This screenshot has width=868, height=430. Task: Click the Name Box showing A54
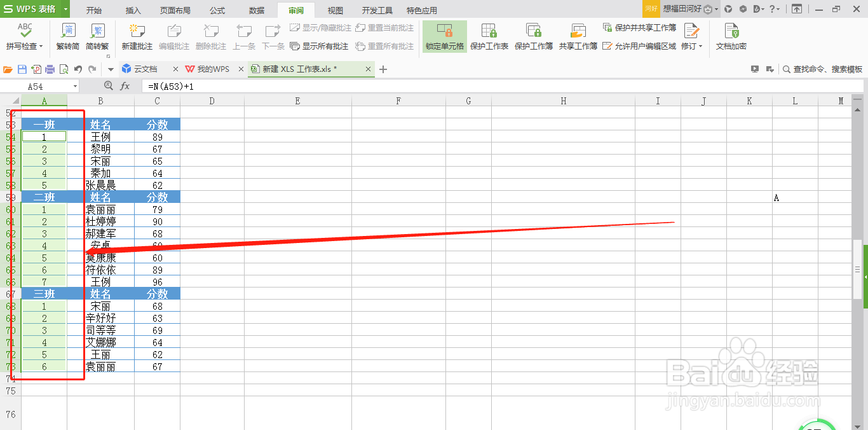tap(36, 87)
